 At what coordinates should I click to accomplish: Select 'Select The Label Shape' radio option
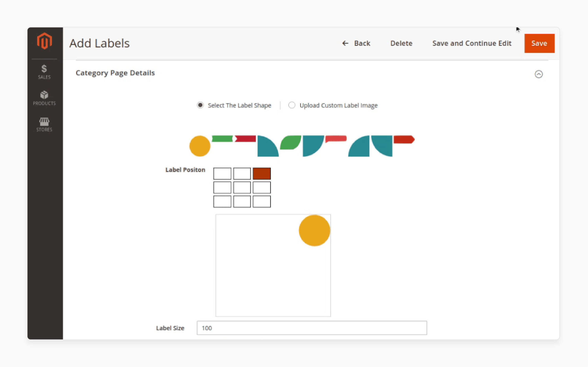click(200, 105)
